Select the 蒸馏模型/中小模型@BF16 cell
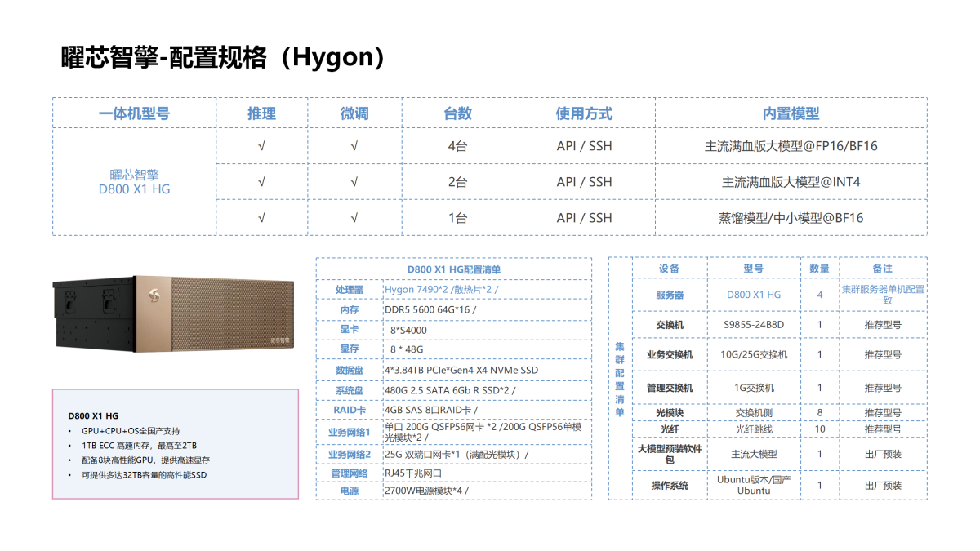The height and width of the screenshot is (551, 980). pyautogui.click(x=791, y=218)
